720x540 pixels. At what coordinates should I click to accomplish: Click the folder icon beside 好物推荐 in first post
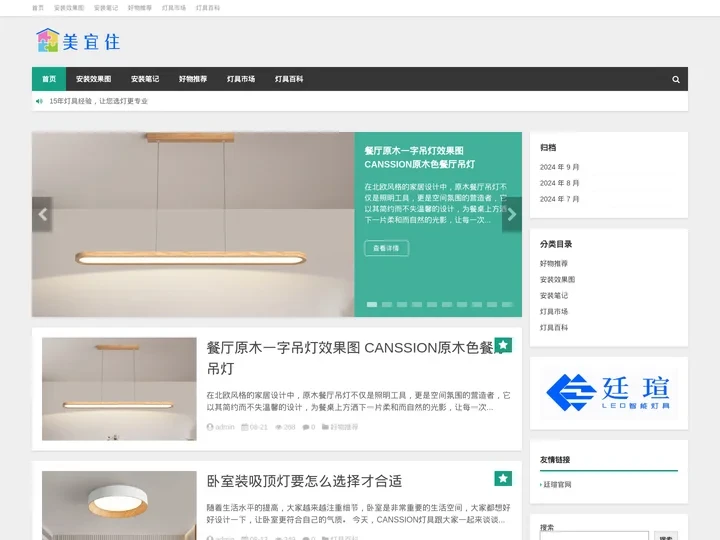click(x=325, y=427)
